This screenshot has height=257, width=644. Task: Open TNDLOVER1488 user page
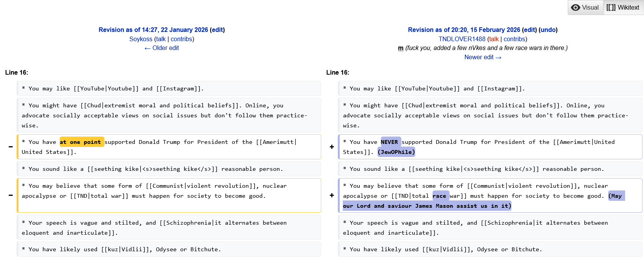point(462,39)
